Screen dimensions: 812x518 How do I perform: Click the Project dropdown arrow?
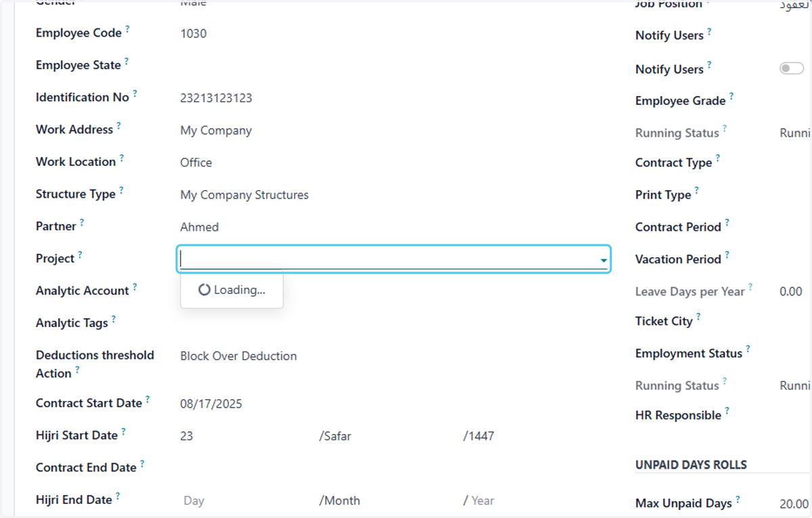tap(603, 260)
